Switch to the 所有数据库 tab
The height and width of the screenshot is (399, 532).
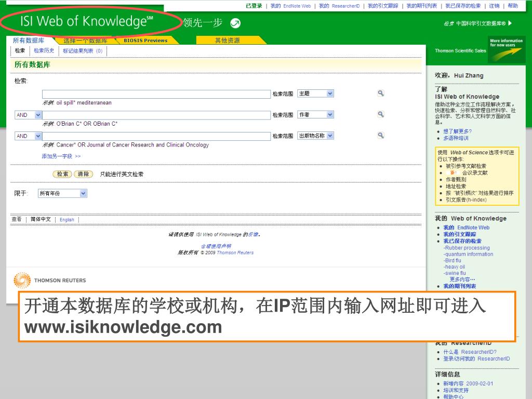click(x=29, y=41)
